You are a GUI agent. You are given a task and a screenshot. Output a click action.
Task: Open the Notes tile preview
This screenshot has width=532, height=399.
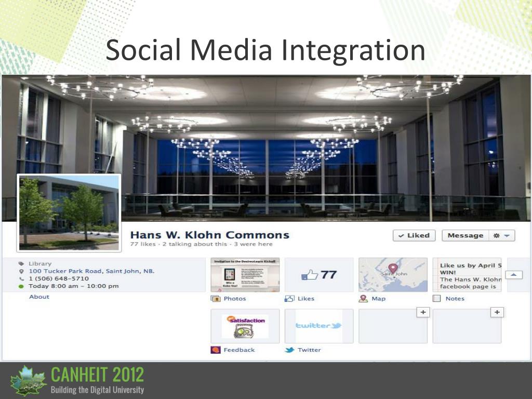click(467, 275)
